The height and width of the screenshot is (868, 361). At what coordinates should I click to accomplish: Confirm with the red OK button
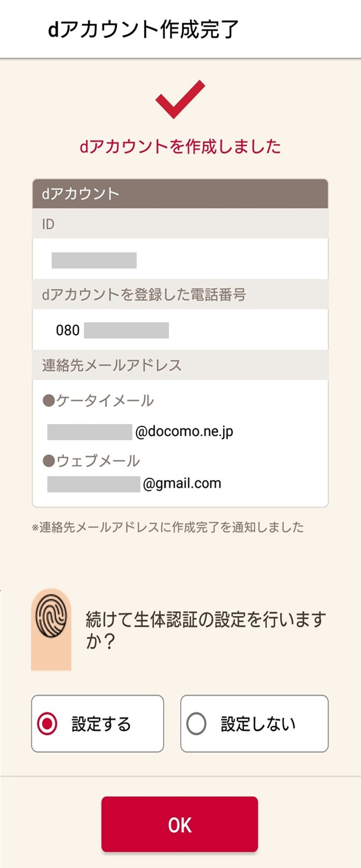click(180, 824)
